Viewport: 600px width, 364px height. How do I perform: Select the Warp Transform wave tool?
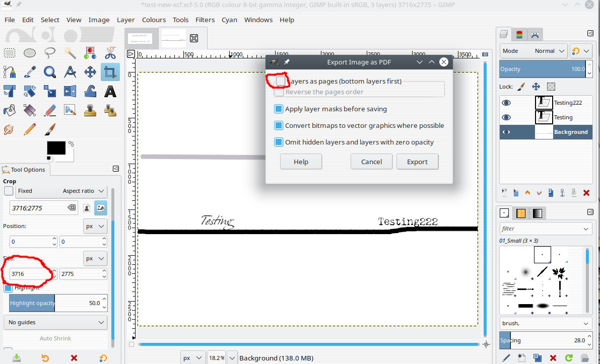coord(90,92)
